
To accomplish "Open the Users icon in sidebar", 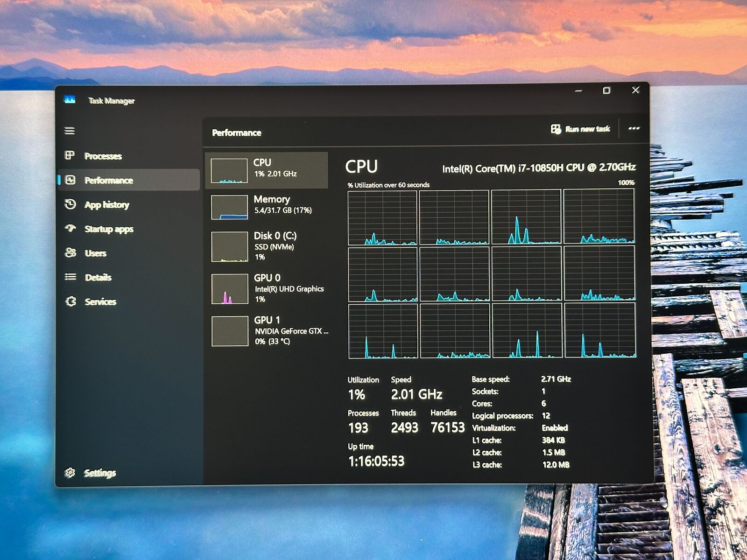I will [x=70, y=253].
